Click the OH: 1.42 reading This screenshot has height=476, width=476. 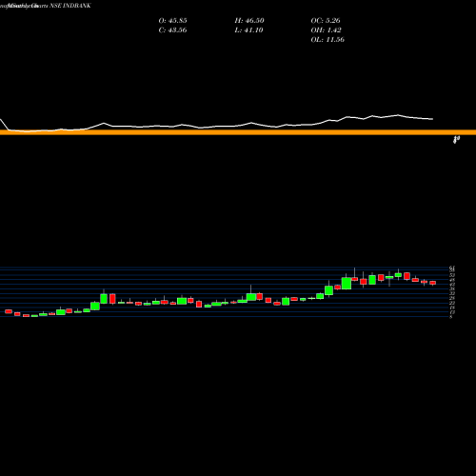click(x=326, y=30)
